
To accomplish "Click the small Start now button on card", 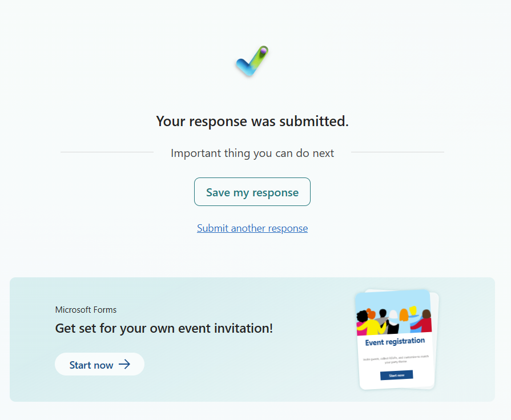I will click(x=397, y=375).
